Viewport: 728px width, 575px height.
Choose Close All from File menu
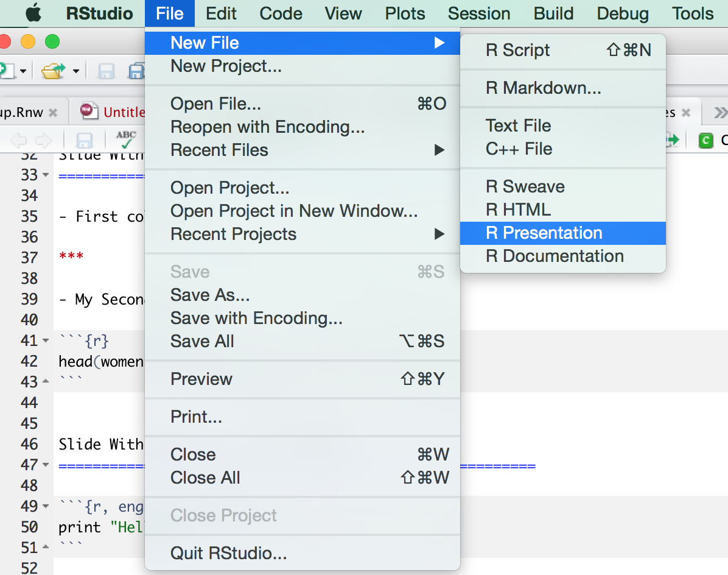click(303, 478)
